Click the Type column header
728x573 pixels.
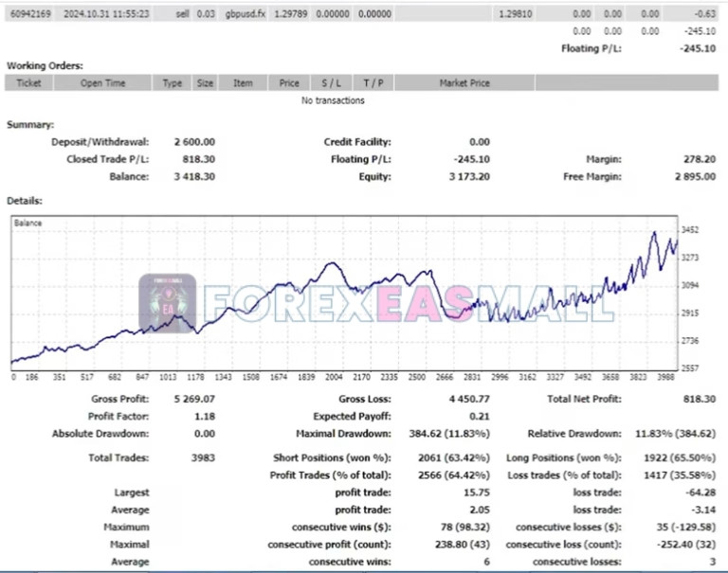(x=172, y=83)
